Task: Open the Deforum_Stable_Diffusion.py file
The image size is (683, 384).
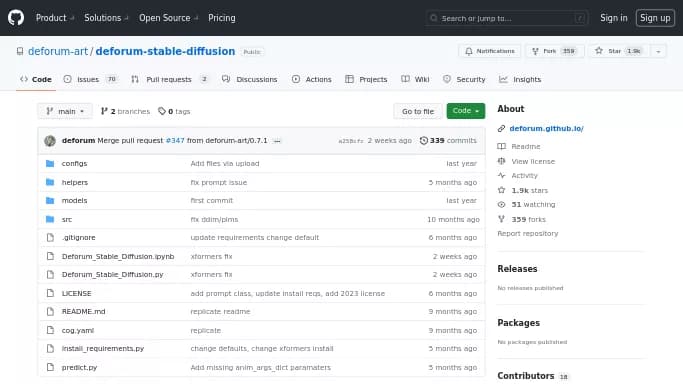Action: [112, 274]
